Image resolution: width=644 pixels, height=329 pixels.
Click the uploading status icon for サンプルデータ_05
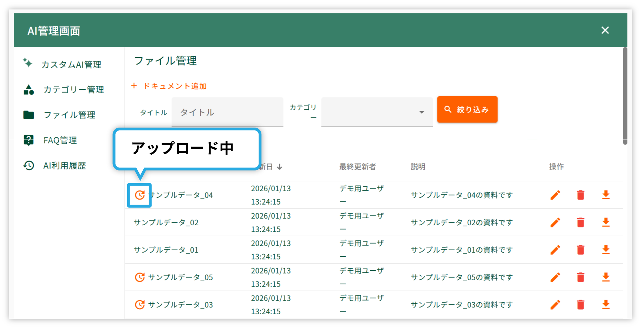(x=140, y=277)
